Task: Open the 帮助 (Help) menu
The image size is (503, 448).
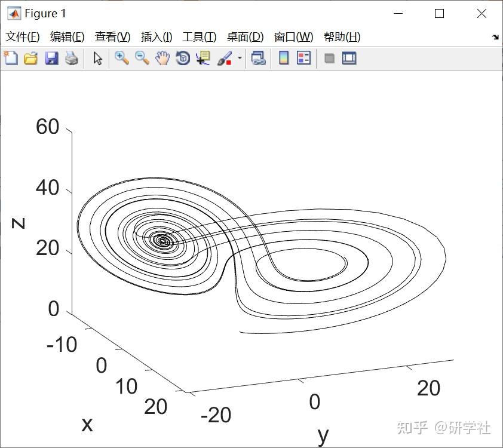Action: click(342, 36)
